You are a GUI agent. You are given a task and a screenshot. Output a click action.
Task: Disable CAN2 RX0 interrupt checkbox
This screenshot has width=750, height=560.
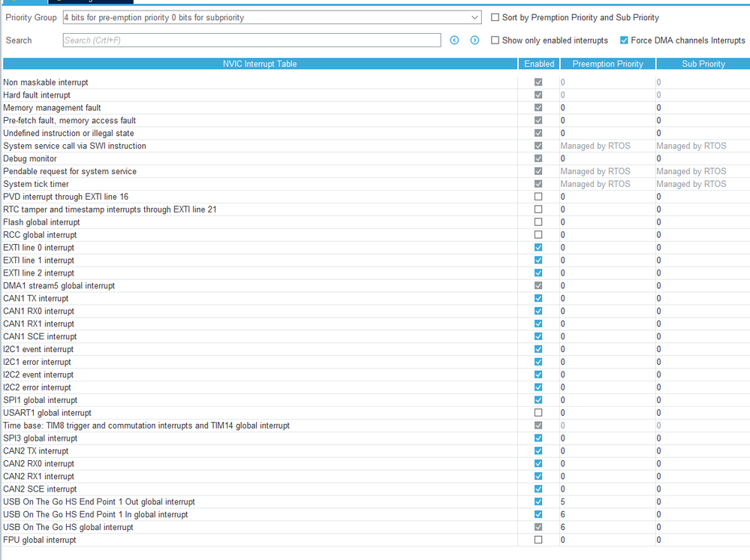538,463
